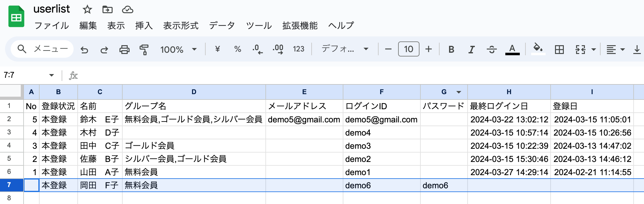Increase font size with plus button

click(x=428, y=49)
